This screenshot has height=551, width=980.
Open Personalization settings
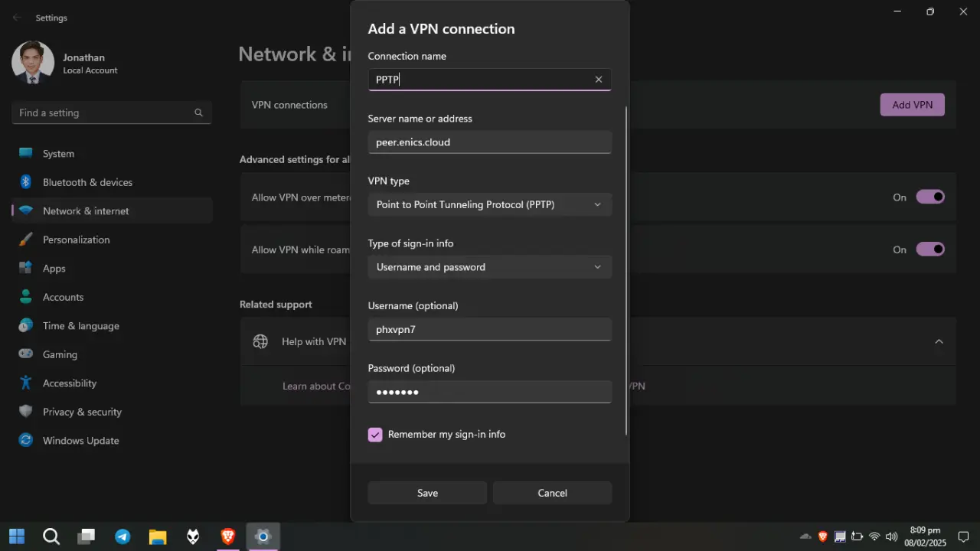[x=112, y=240]
